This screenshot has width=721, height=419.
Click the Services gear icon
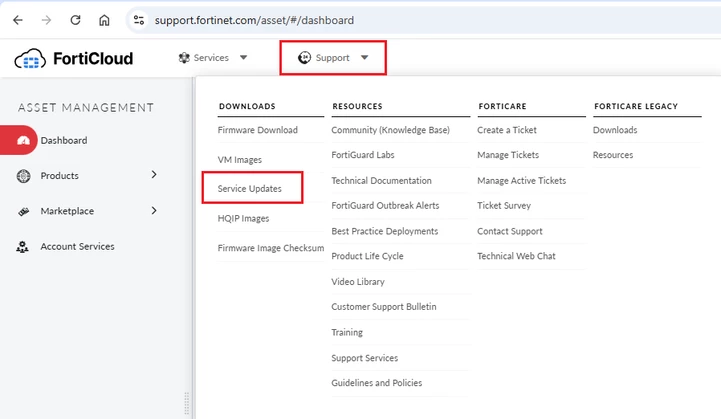coord(184,57)
